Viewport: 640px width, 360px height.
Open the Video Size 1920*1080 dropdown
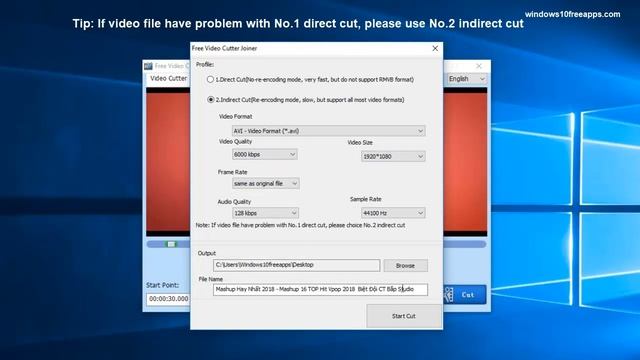[393, 156]
